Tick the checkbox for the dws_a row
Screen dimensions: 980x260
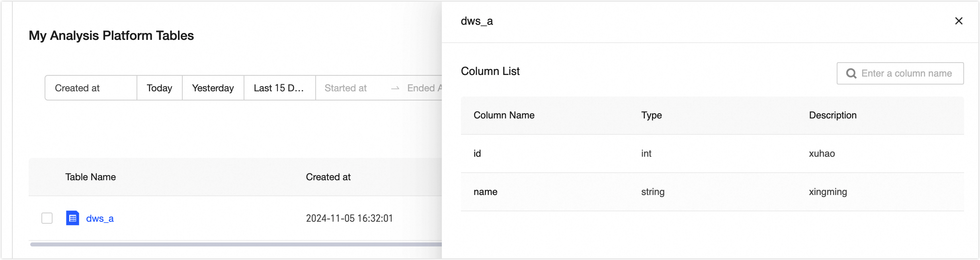pos(47,218)
